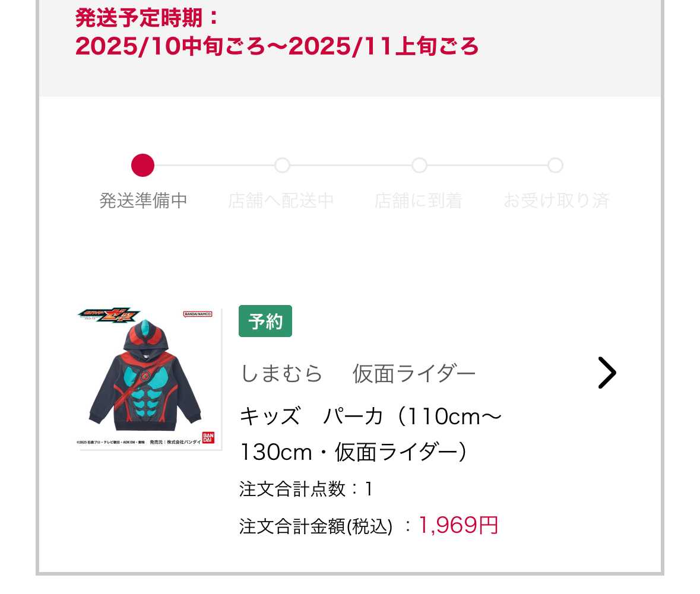Tap the 店舗に到着 status label
The image size is (700, 594).
[x=419, y=201]
